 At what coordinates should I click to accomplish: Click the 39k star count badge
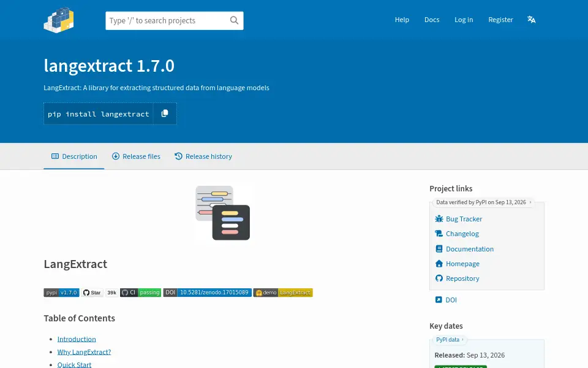(111, 293)
